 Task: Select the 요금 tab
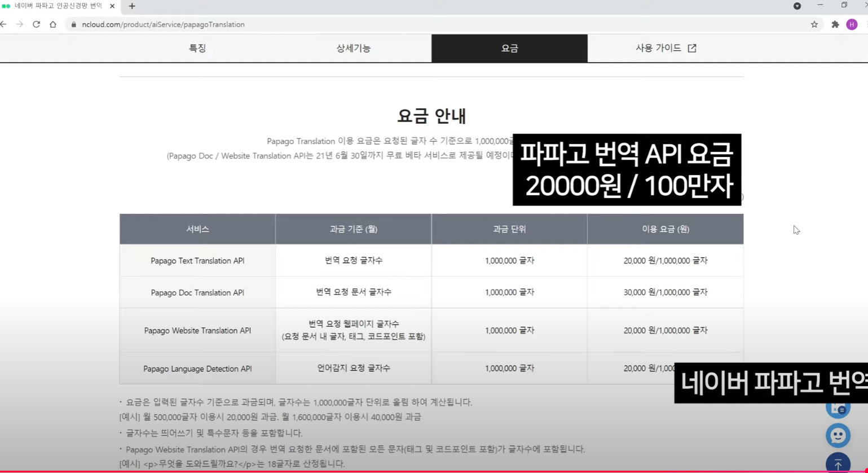[509, 49]
